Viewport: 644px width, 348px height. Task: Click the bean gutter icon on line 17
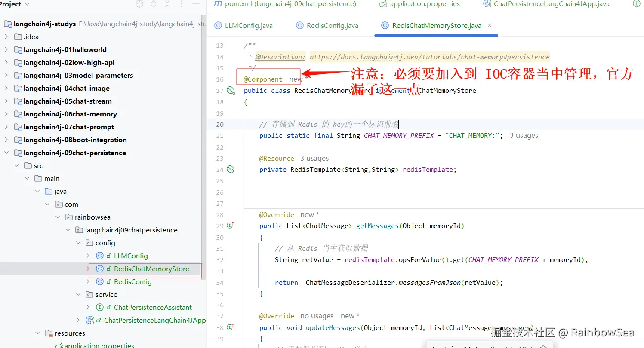tap(231, 90)
